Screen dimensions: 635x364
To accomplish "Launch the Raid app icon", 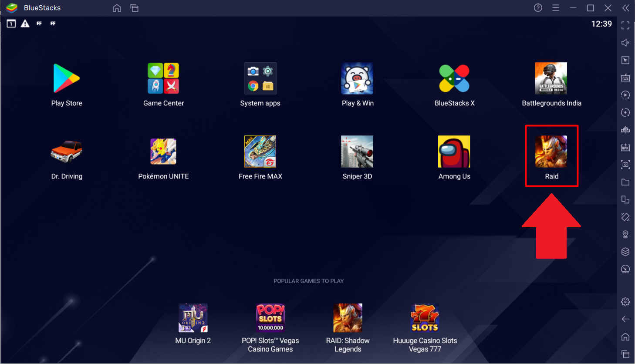I will click(551, 152).
